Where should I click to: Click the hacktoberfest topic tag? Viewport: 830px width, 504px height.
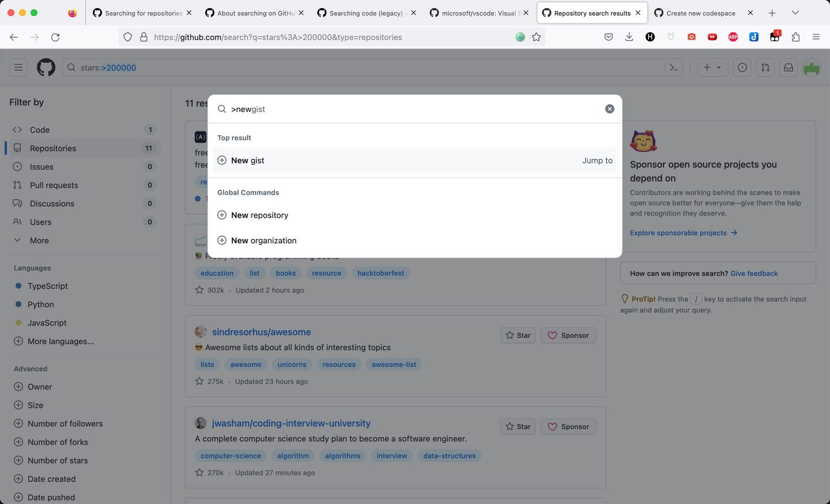click(380, 273)
